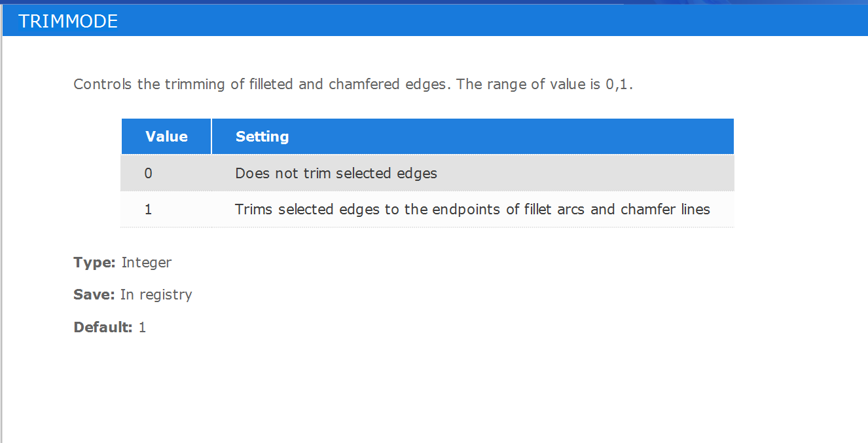Image resolution: width=868 pixels, height=443 pixels.
Task: Click the default value 1 below the table
Action: point(142,327)
